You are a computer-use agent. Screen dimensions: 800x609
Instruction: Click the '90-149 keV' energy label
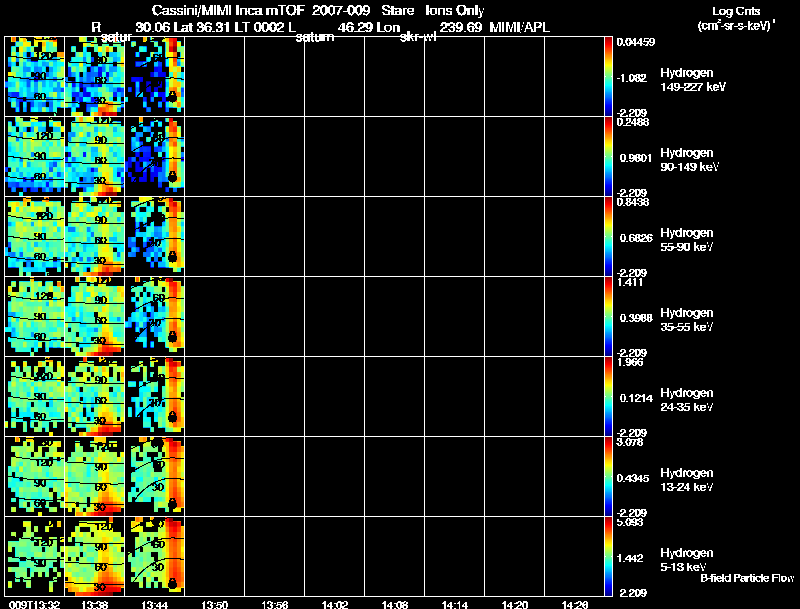[689, 167]
